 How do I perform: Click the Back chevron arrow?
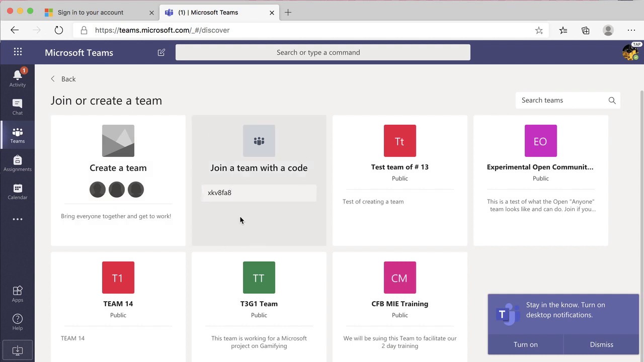53,79
